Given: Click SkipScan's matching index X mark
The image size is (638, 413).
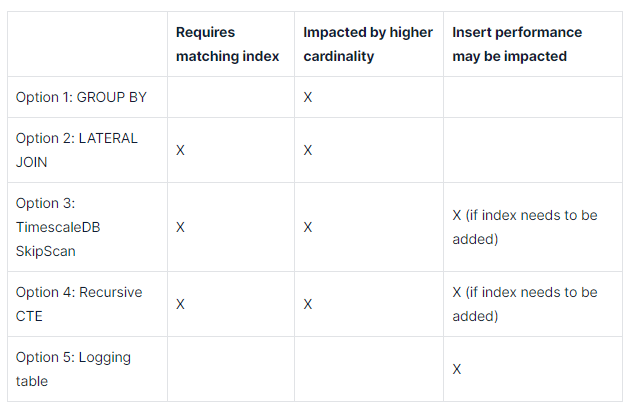Looking at the screenshot, I should pyautogui.click(x=180, y=227).
